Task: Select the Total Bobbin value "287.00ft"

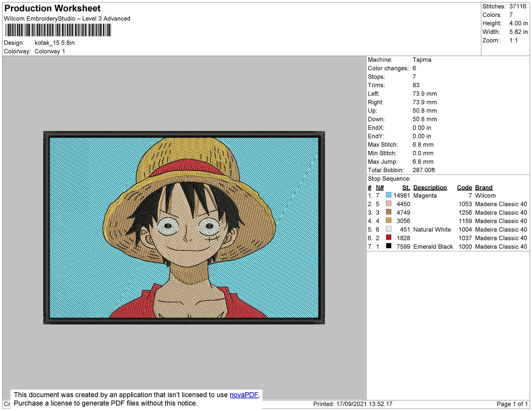Action: point(424,170)
